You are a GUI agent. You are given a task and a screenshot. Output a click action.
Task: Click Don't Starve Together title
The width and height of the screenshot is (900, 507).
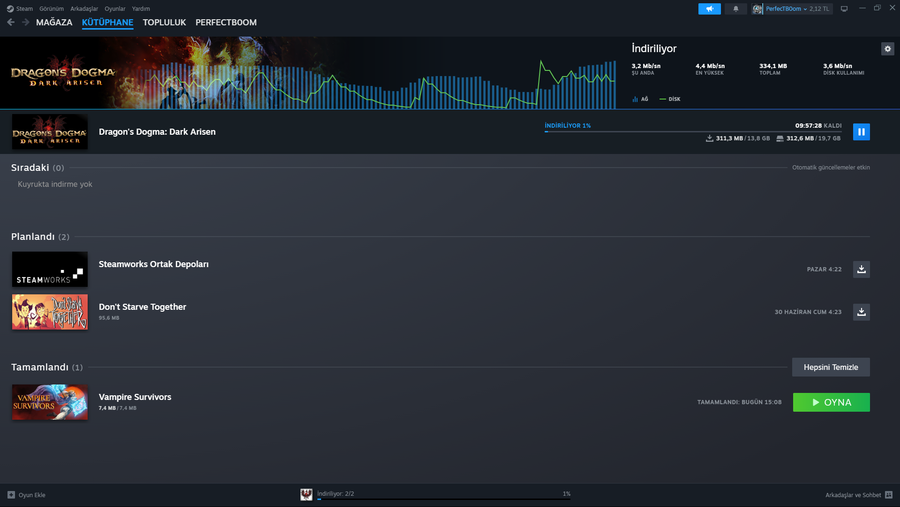[142, 307]
